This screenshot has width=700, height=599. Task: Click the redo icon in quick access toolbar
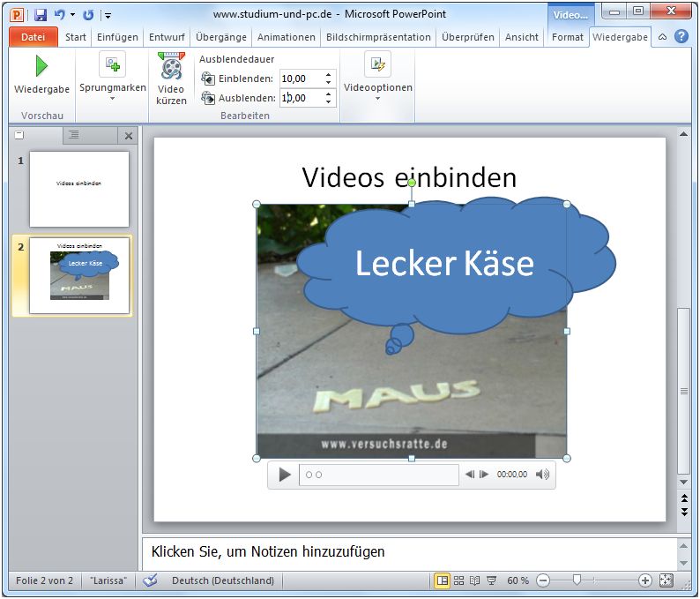(88, 15)
